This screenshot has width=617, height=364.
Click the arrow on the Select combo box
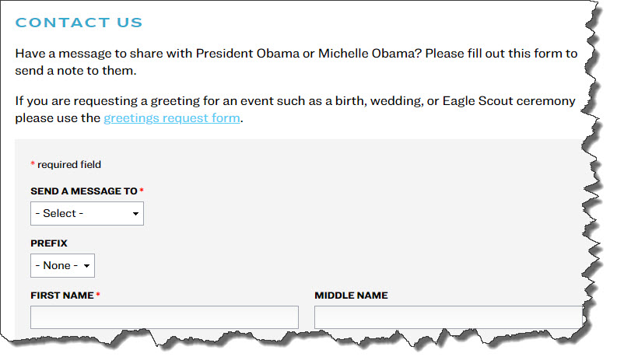click(x=135, y=213)
